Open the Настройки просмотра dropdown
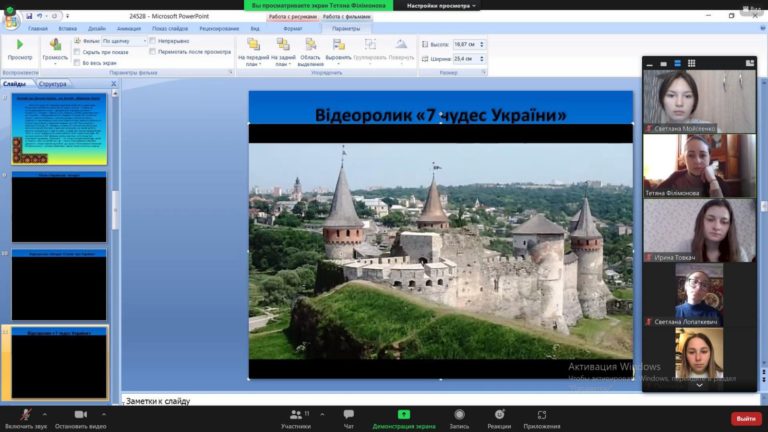This screenshot has height=432, width=768. [x=441, y=6]
